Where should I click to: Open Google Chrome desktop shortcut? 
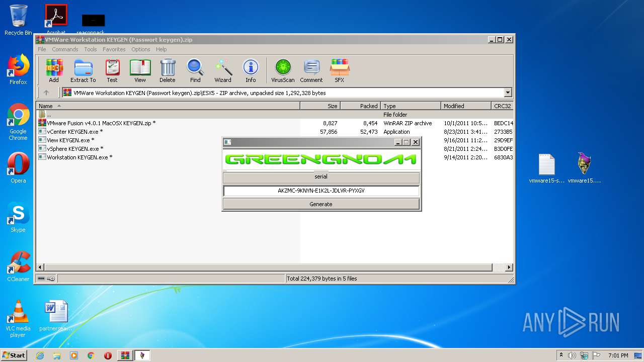18,122
